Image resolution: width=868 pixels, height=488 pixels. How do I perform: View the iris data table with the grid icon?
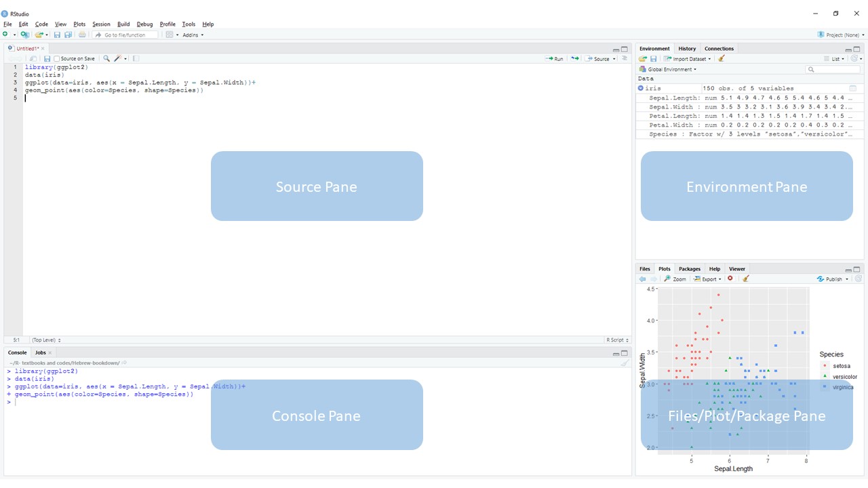pos(853,88)
